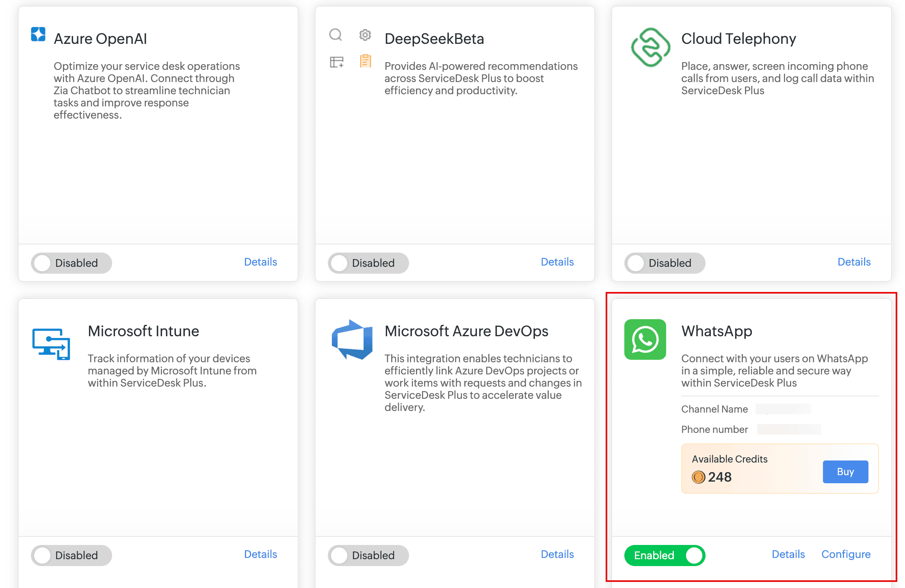905x588 pixels.
Task: Click the DeepSeekBeta table-add icon
Action: tap(336, 62)
